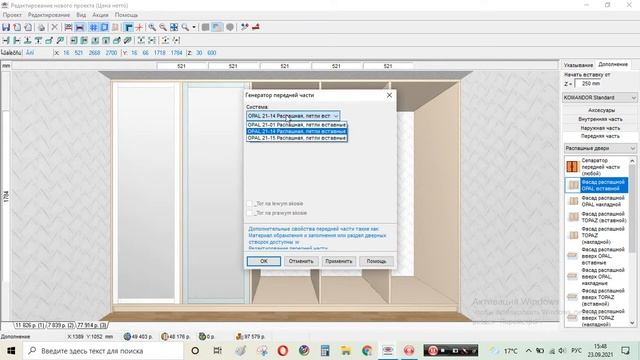This screenshot has height=360, width=640.
Task: Click the Аксессуары section button
Action: 601,110
